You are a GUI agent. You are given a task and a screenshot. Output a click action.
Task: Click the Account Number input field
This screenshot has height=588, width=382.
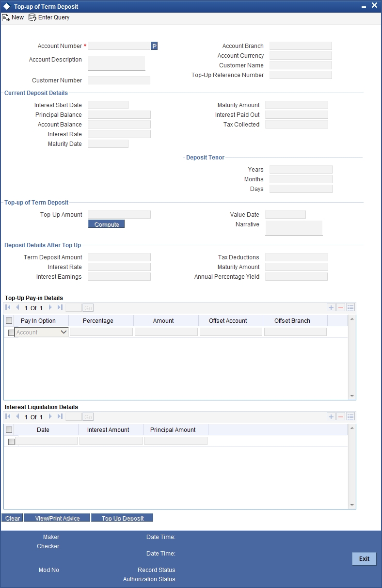119,46
